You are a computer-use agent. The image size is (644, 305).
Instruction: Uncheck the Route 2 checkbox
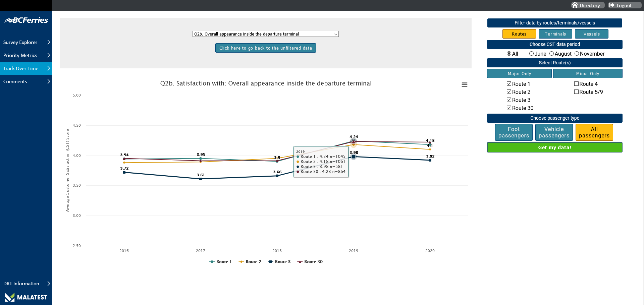click(509, 92)
